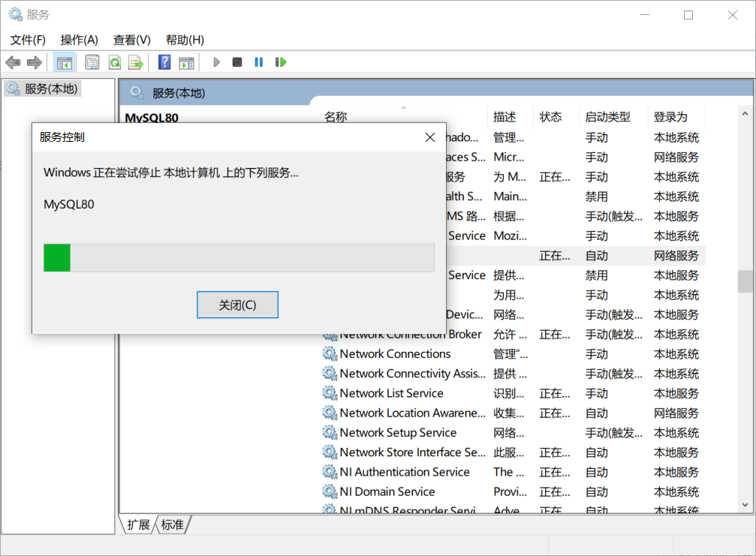Click the description cell starting with Mozi...
The image size is (756, 556).
click(x=510, y=236)
